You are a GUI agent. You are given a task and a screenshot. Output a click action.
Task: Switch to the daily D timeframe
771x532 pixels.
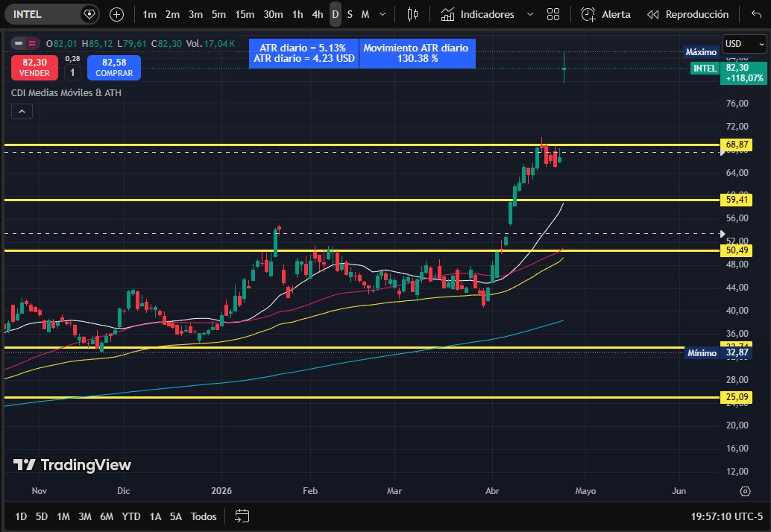tap(336, 15)
